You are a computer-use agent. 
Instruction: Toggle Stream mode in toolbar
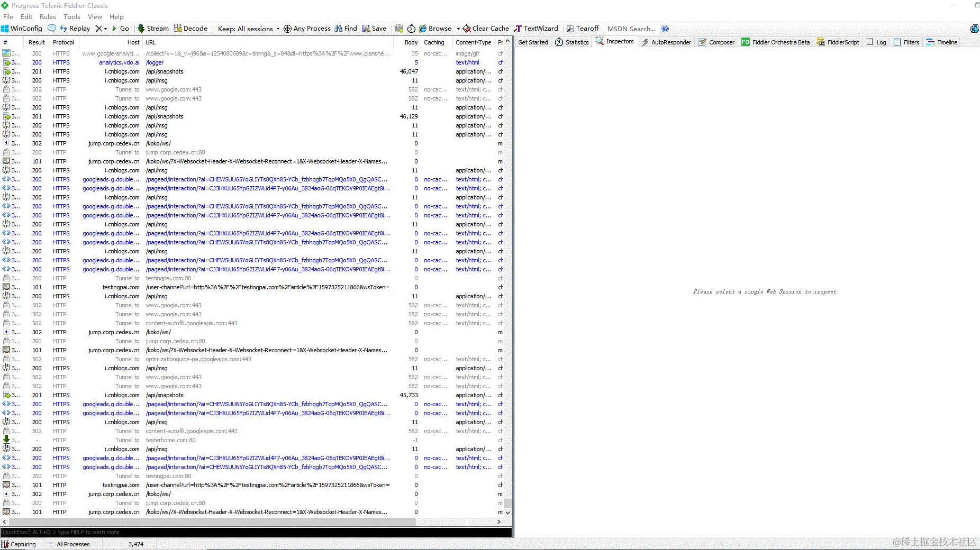153,29
